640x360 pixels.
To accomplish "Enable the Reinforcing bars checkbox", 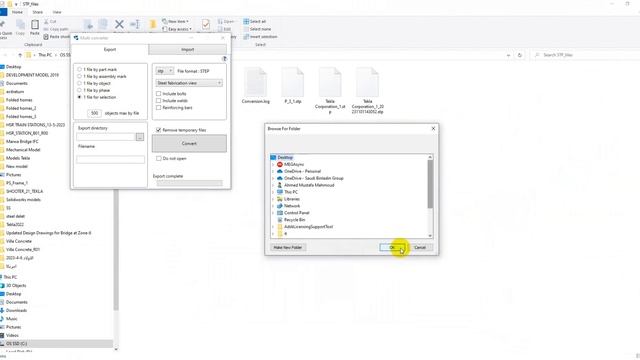I will (x=158, y=107).
